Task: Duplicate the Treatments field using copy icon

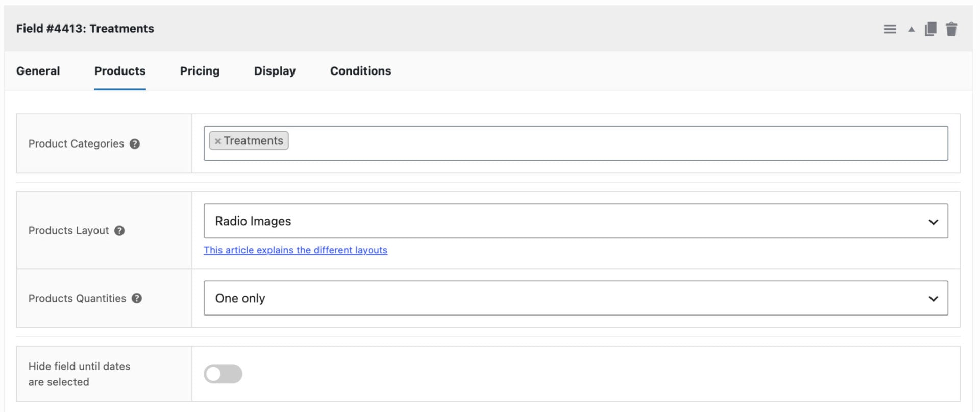Action: [930, 29]
